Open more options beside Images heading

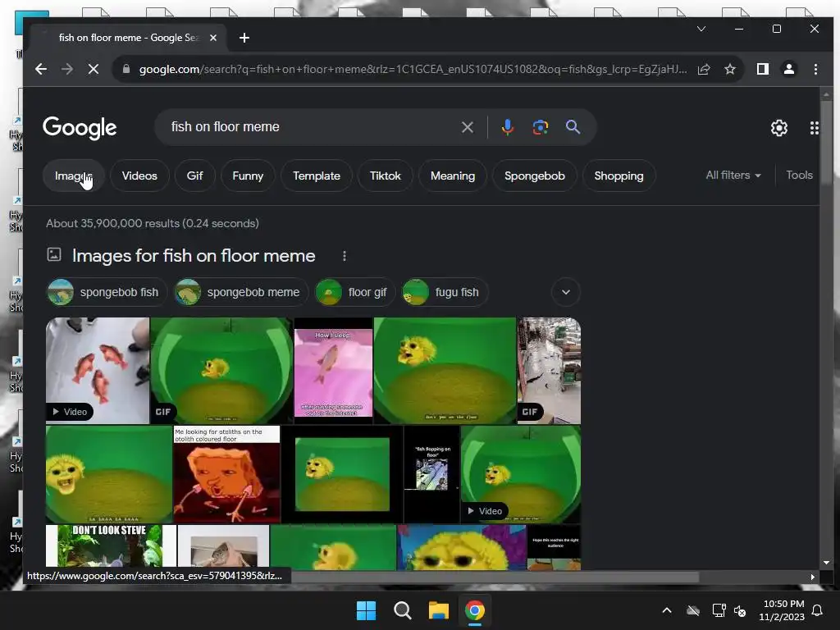(x=345, y=256)
